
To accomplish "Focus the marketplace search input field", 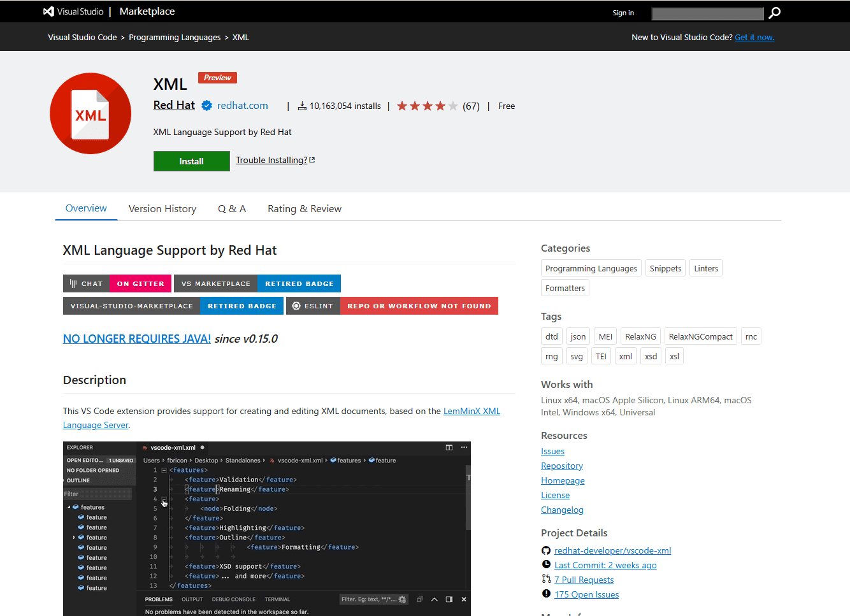I will coord(707,13).
